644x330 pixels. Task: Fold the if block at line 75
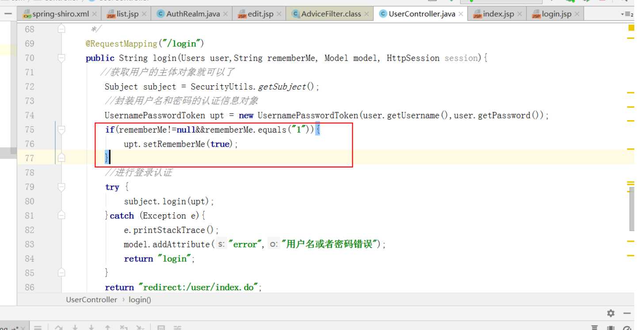(61, 129)
